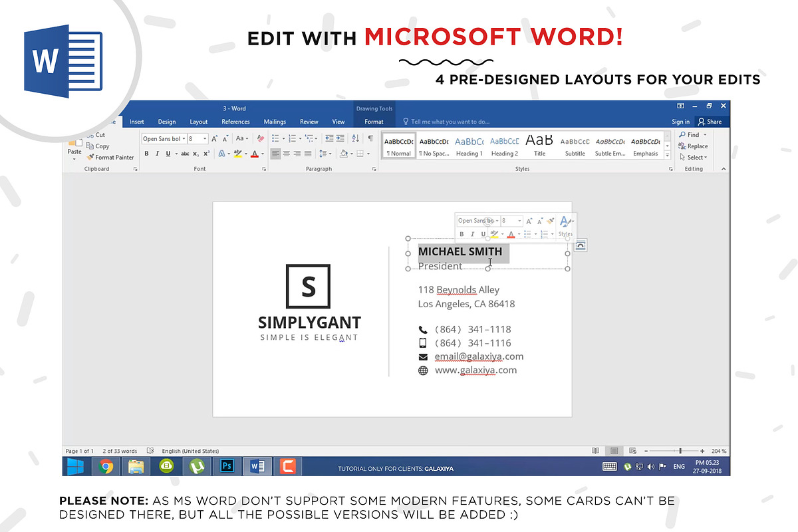Apply bullet list formatting in ribbon
Viewport: 798px width, 532px height.
tap(275, 139)
